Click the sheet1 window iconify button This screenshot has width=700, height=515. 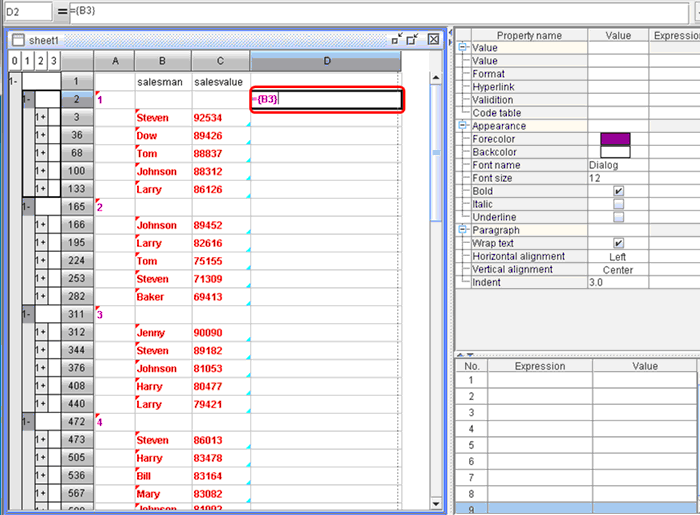(x=396, y=39)
